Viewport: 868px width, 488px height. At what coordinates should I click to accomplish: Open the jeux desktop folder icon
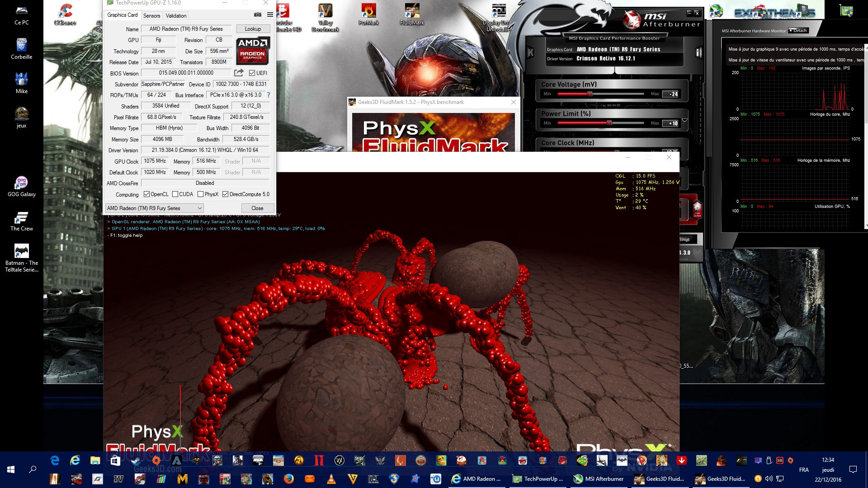[x=22, y=117]
